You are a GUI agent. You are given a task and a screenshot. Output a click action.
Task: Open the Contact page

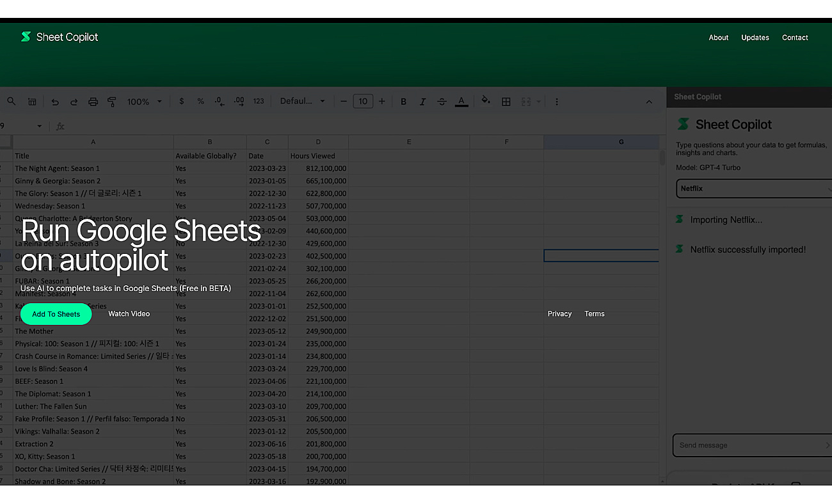[x=795, y=38]
